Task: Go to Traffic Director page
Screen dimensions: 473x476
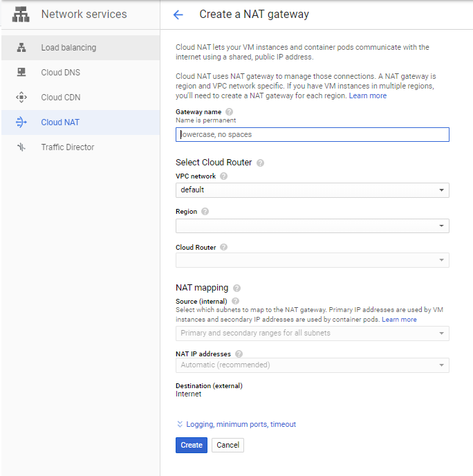Action: [x=80, y=147]
